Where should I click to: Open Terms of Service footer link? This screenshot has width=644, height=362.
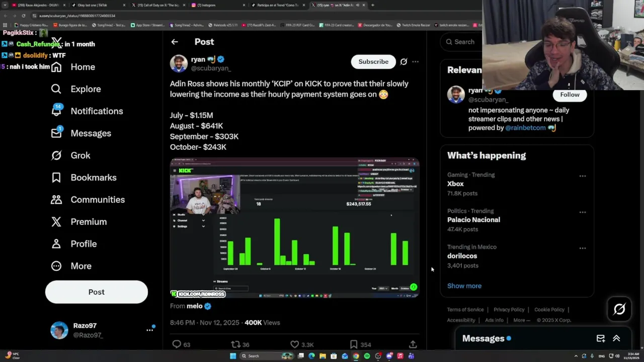465,310
